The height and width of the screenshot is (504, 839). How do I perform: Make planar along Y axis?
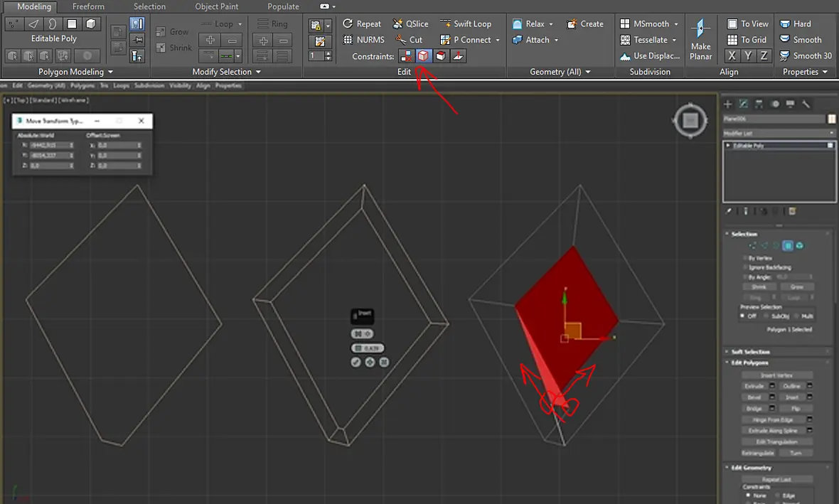(x=748, y=55)
